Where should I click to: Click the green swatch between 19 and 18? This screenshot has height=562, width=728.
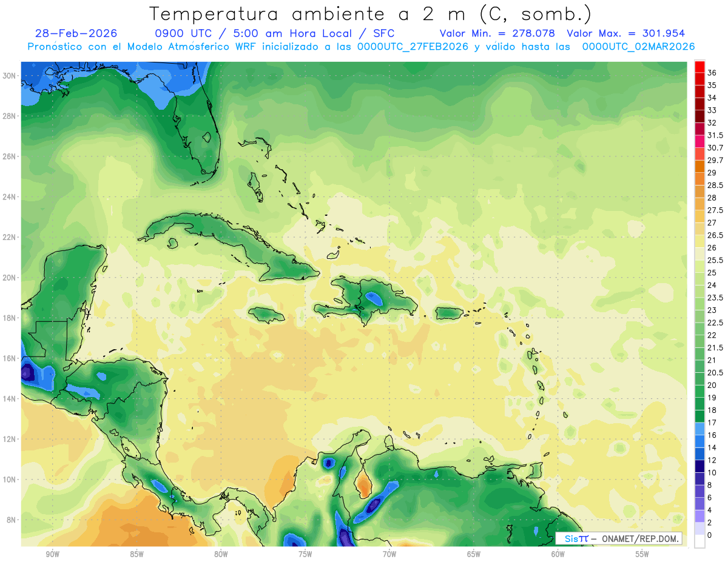point(699,404)
